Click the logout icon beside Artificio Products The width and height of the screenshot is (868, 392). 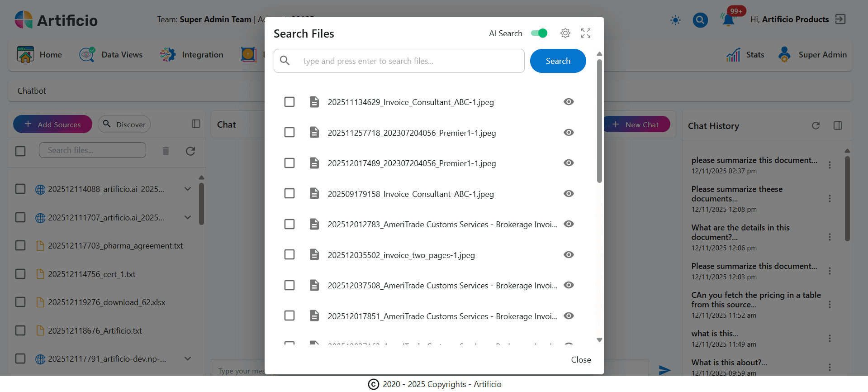(840, 19)
